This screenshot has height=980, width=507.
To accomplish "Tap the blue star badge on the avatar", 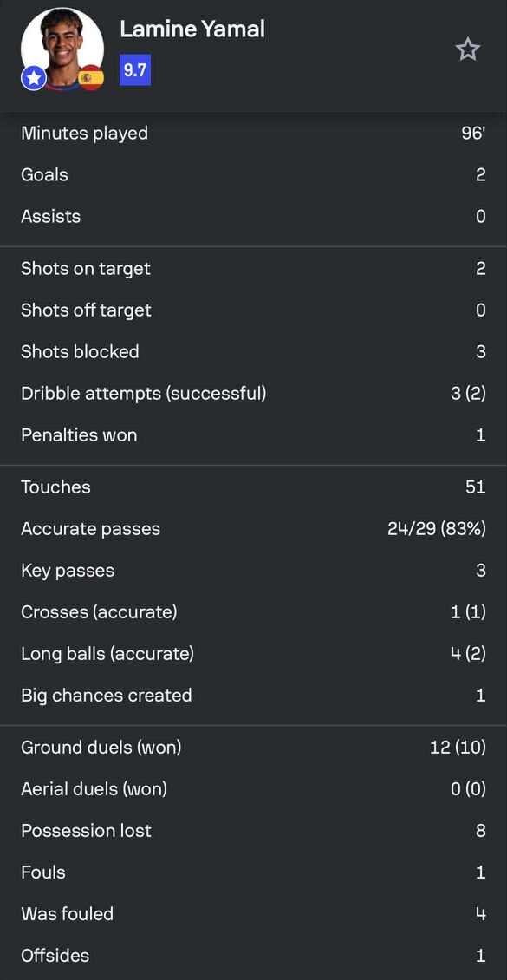I will [x=34, y=79].
